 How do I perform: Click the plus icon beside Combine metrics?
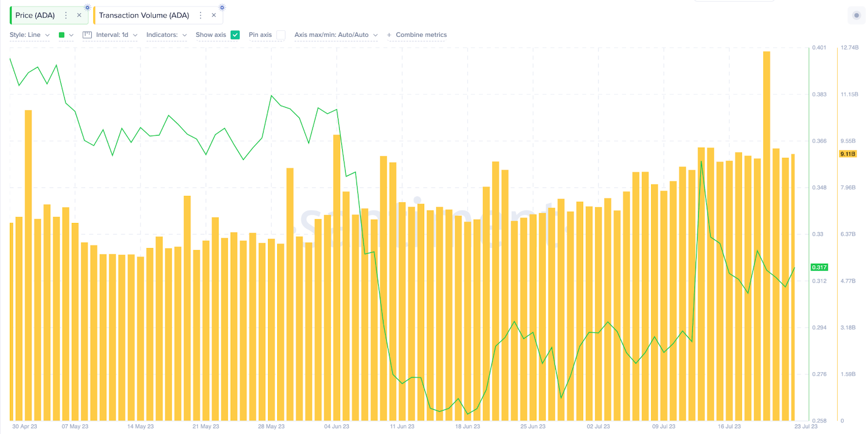pos(389,35)
